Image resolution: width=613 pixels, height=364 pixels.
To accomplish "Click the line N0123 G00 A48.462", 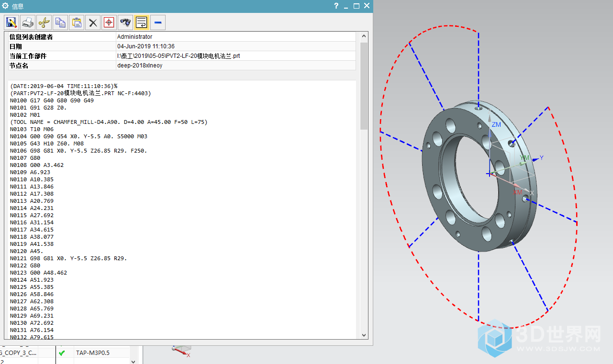I will [x=38, y=273].
